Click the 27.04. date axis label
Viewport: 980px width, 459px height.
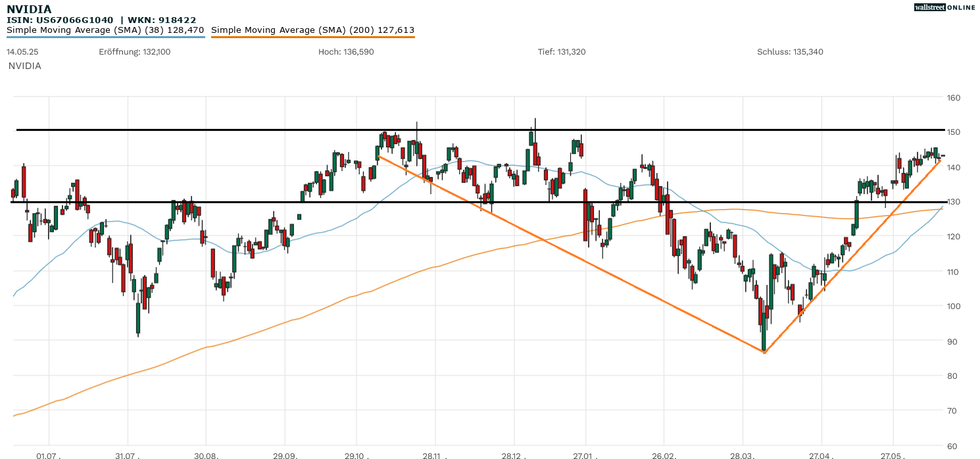[x=821, y=455]
